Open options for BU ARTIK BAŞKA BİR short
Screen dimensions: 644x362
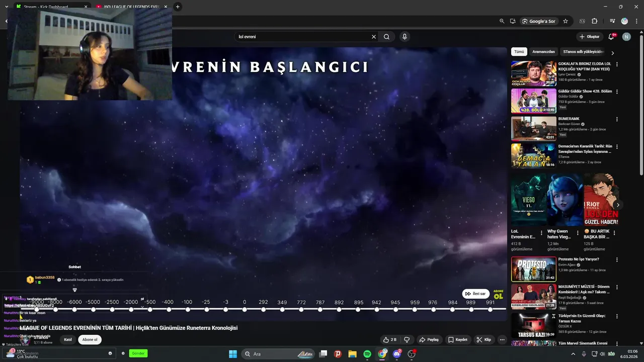coord(614,233)
